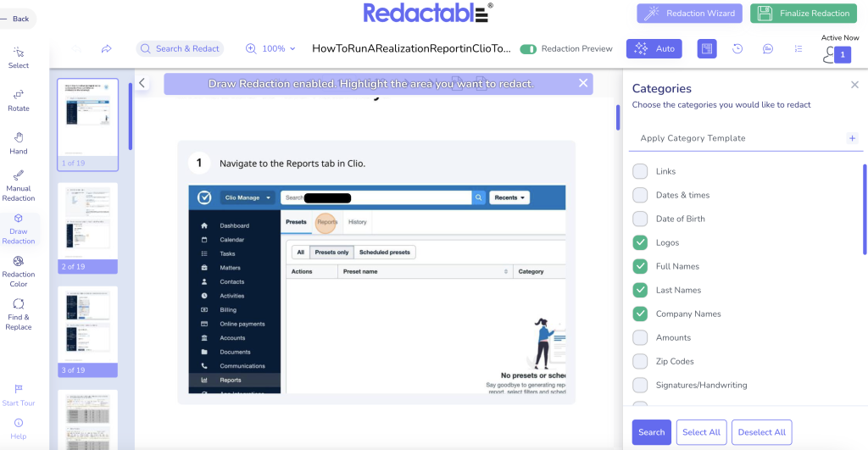The image size is (868, 450).
Task: Click the redo arrow icon
Action: click(106, 49)
